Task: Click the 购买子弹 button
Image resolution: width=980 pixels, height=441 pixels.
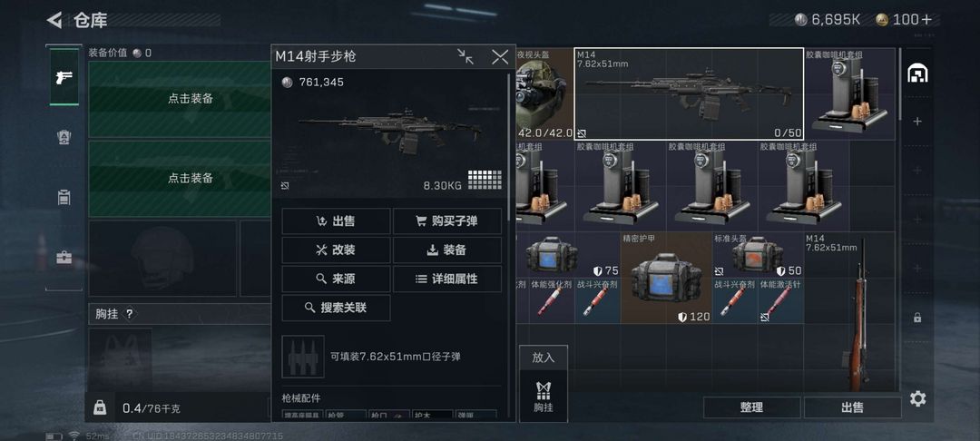Action: tap(446, 221)
